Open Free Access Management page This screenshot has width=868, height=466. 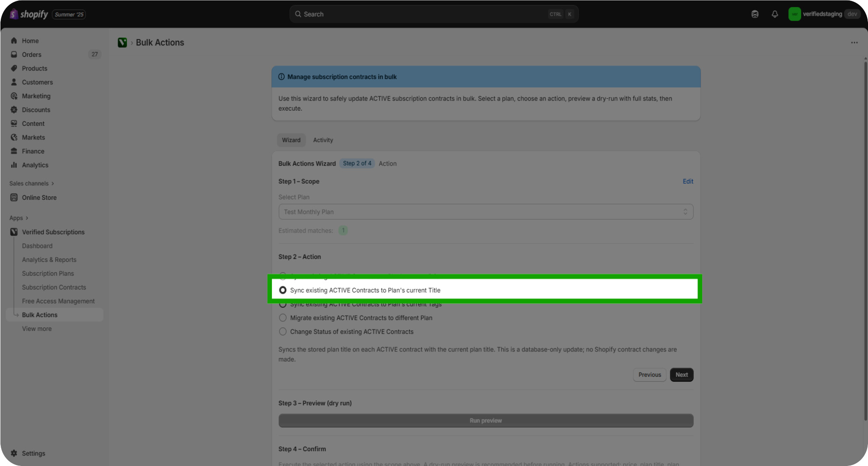point(59,301)
